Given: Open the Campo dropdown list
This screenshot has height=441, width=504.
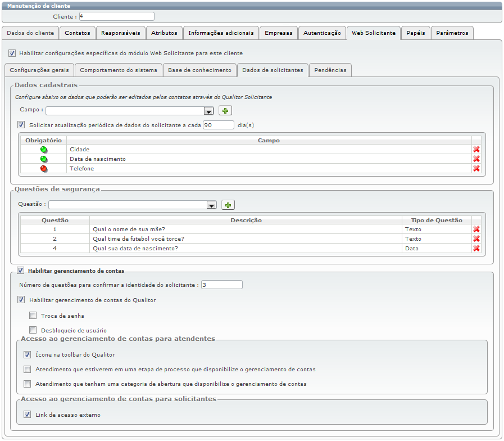Looking at the screenshot, I should [x=209, y=111].
